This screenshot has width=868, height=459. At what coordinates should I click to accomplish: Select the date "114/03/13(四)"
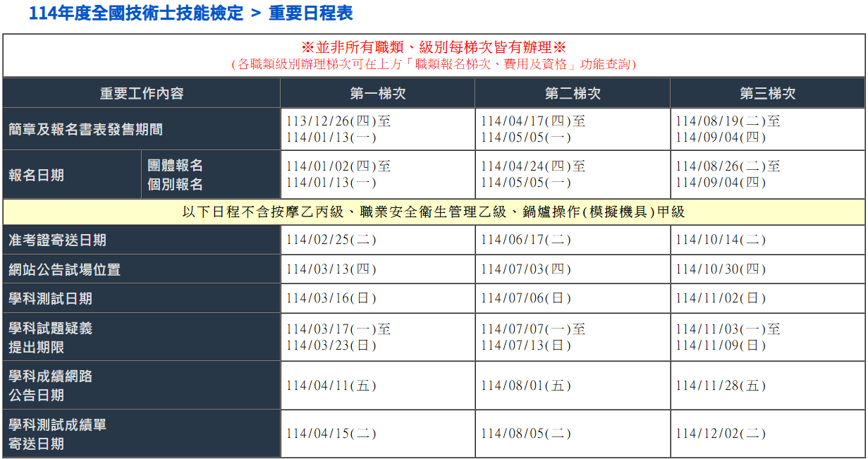click(x=331, y=269)
